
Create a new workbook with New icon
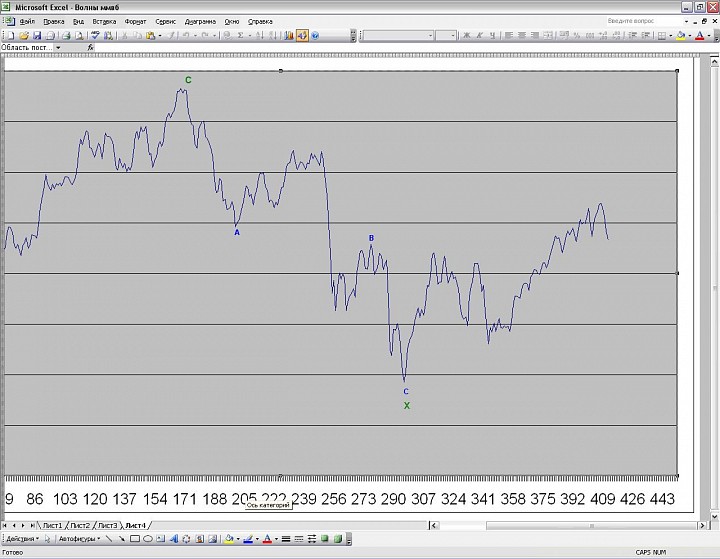click(11, 35)
